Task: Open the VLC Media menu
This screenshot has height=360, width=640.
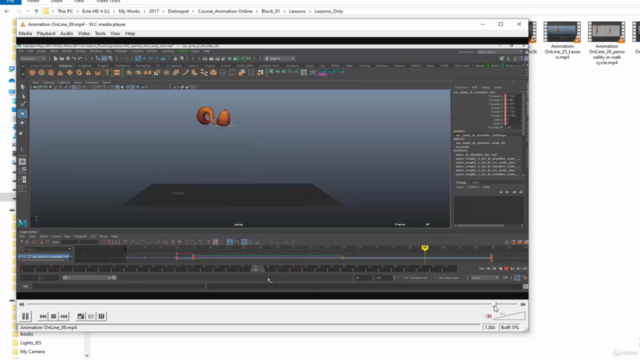Action: coord(25,33)
